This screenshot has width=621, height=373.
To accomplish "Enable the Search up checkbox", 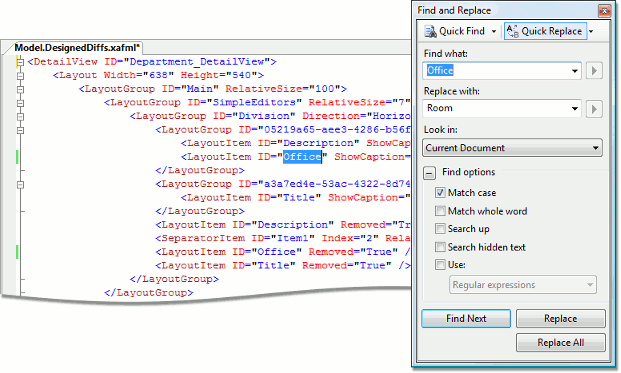I will point(440,228).
